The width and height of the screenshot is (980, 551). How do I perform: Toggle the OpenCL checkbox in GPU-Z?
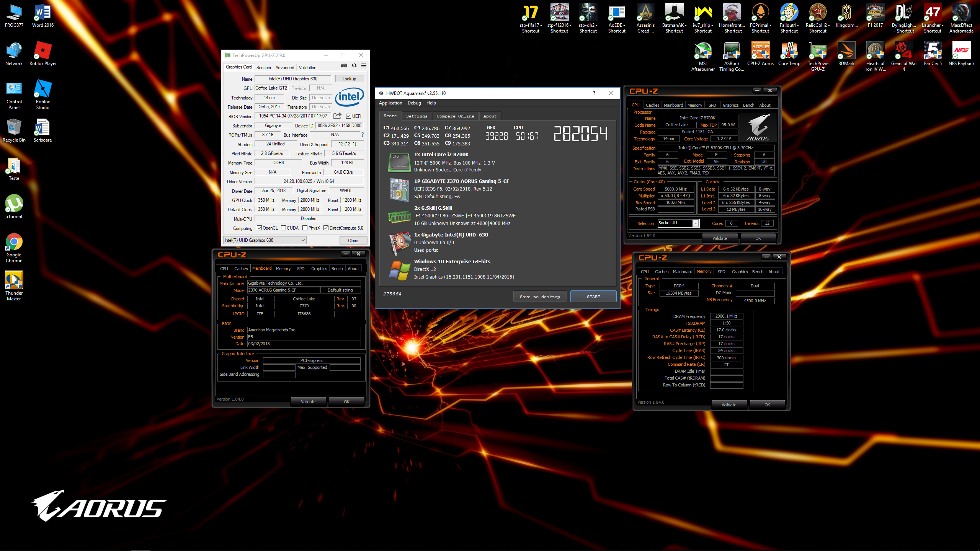(x=259, y=228)
